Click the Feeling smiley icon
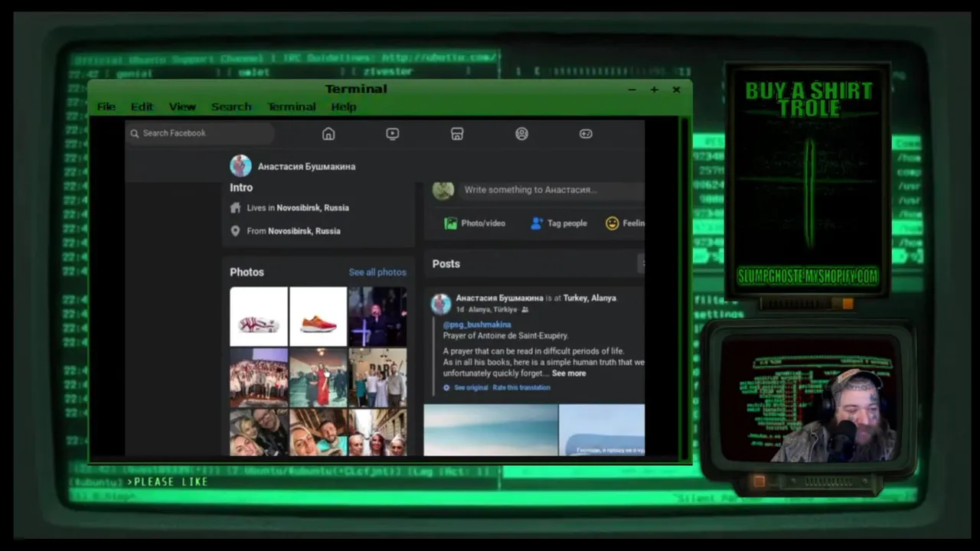Viewport: 980px width, 551px height. coord(612,223)
